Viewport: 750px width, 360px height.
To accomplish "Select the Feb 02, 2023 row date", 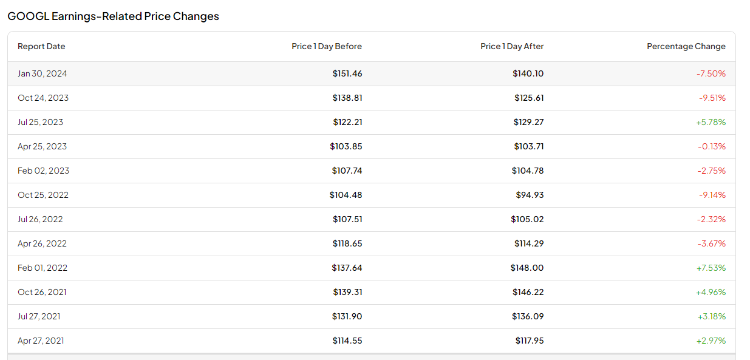I will (x=44, y=171).
